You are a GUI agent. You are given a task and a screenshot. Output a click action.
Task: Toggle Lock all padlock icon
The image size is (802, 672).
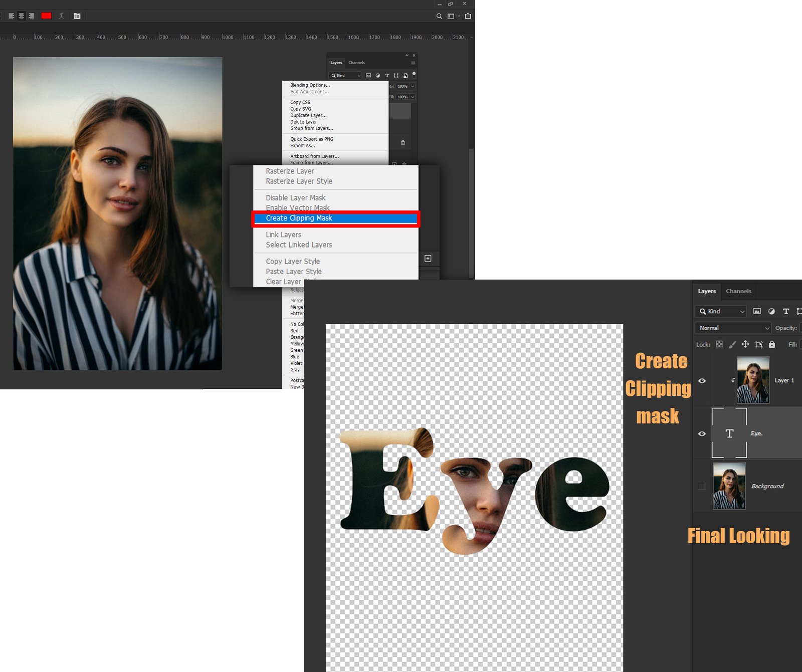click(x=772, y=344)
